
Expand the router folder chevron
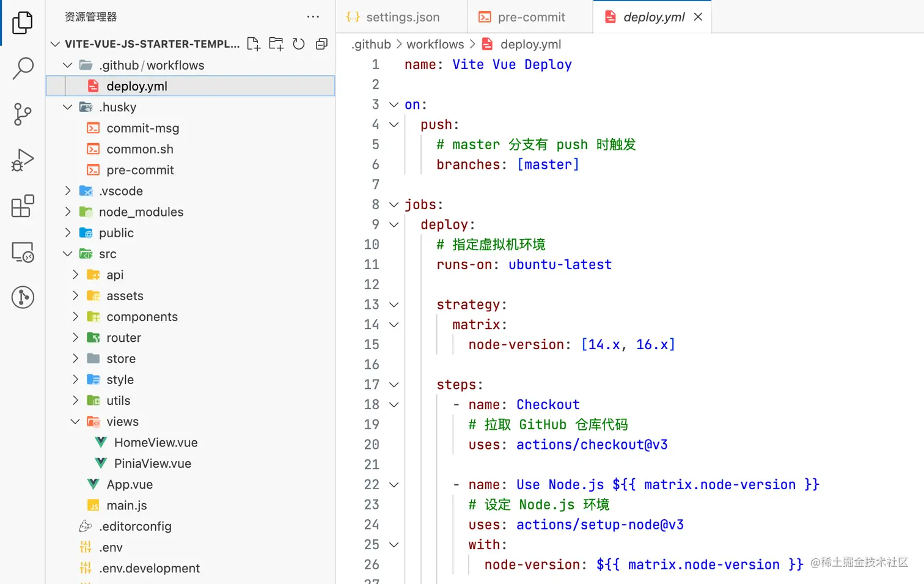(75, 338)
